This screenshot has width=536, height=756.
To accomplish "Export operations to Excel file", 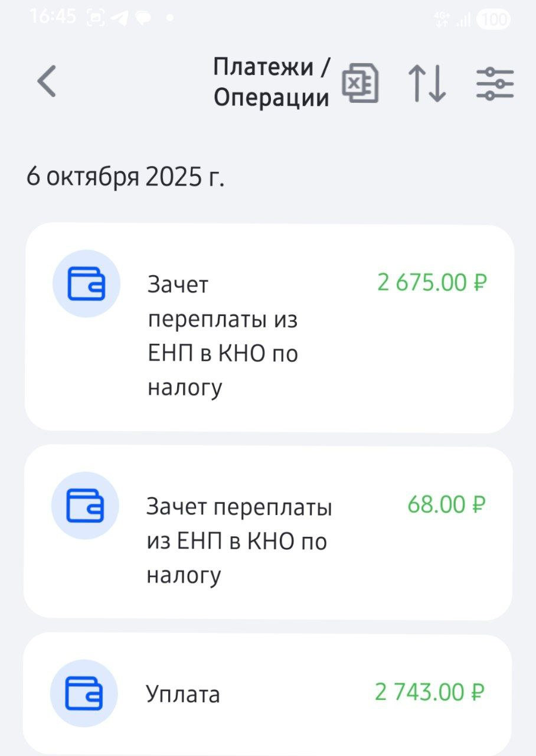I will coord(361,83).
